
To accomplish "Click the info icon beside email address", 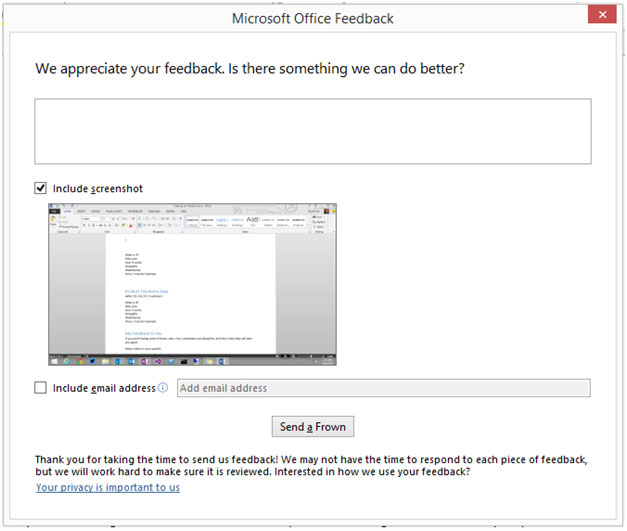I will 163,388.
